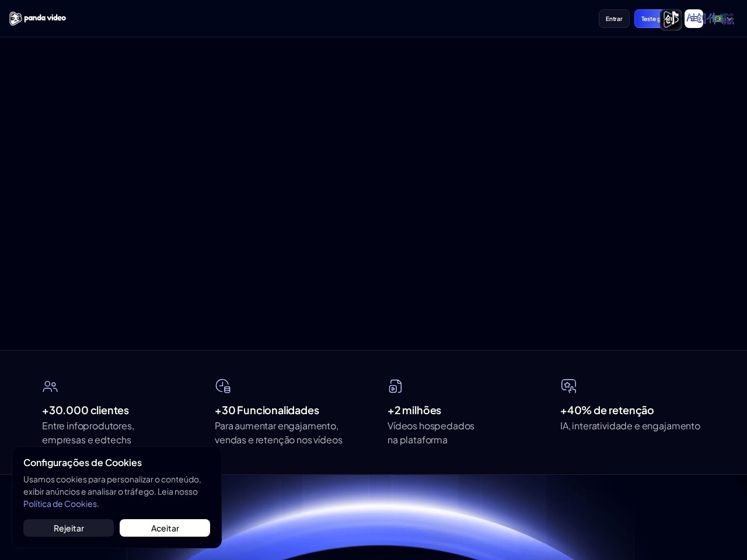Open the Política de Cookies link
Image resolution: width=747 pixels, height=560 pixels.
point(61,504)
